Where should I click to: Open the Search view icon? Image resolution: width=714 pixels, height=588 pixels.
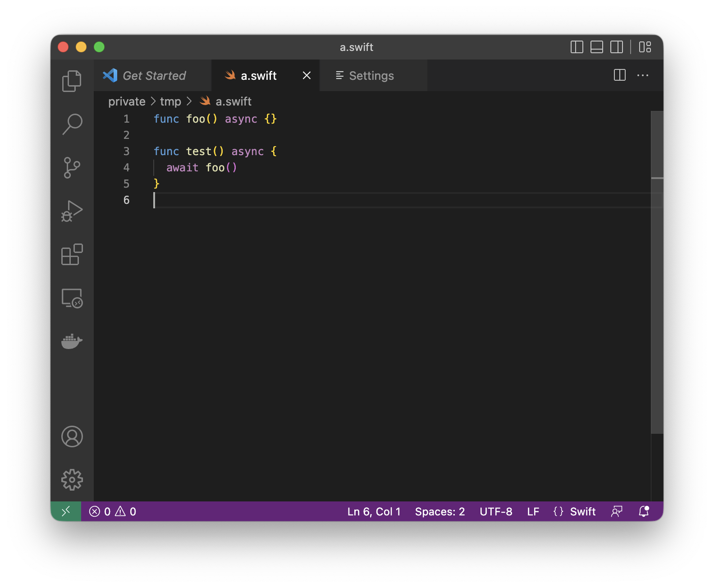coord(72,124)
